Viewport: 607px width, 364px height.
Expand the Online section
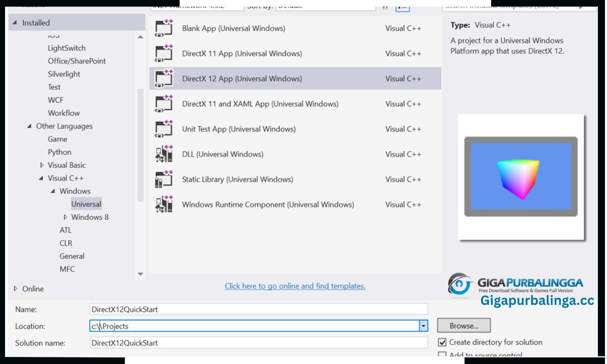coord(15,289)
